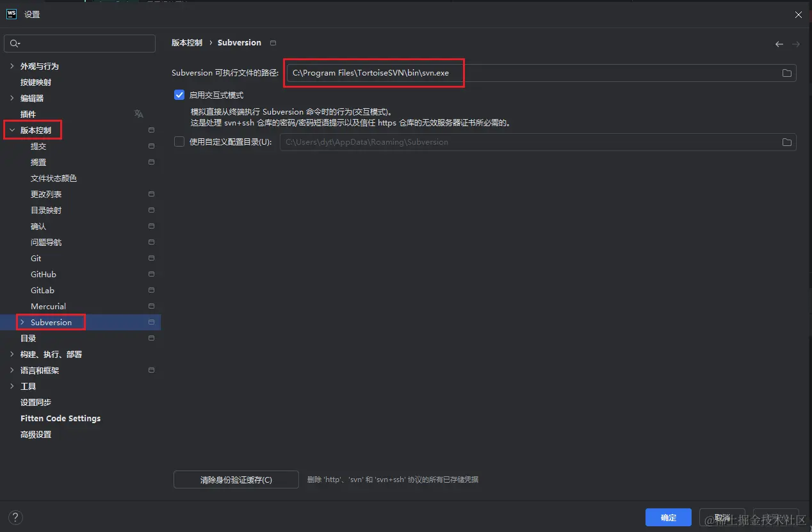
Task: Expand the 工具 section
Action: tap(12, 386)
